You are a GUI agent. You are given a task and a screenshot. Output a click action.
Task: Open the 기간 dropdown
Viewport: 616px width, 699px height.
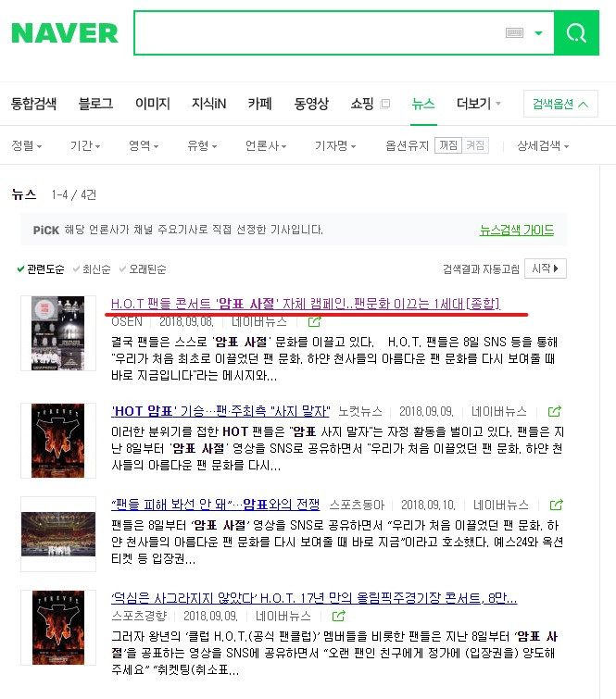tap(85, 145)
